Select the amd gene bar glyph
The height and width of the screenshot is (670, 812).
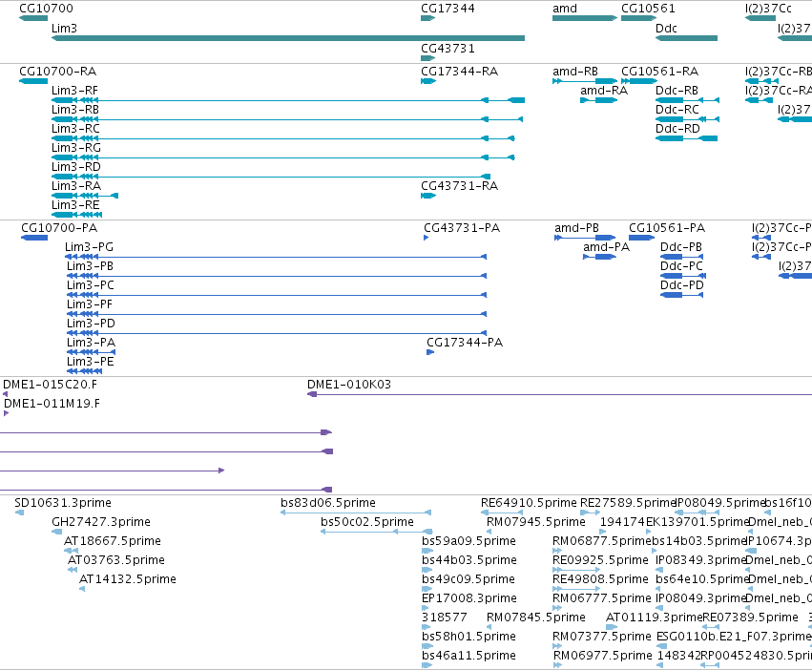pos(585,18)
